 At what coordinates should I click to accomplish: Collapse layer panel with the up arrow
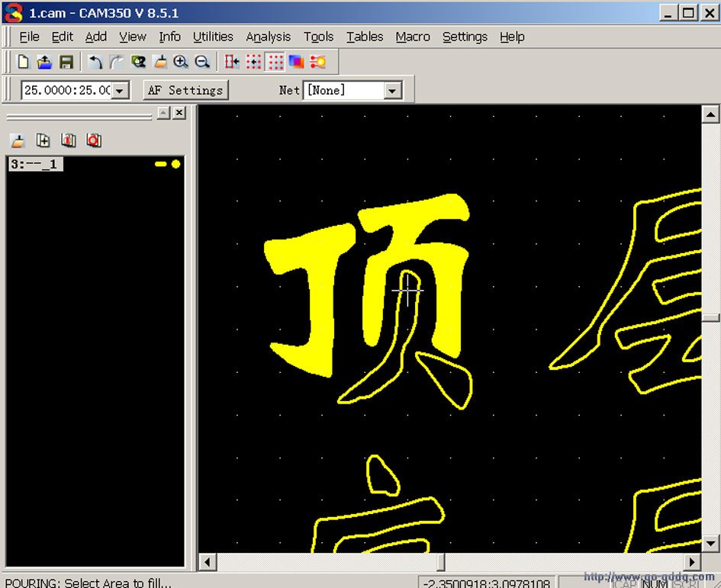(163, 113)
